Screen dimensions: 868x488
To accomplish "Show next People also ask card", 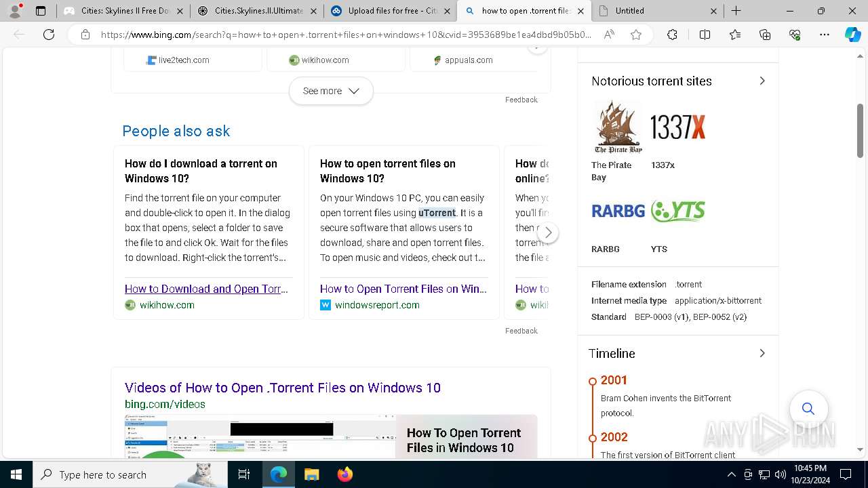I will click(548, 232).
